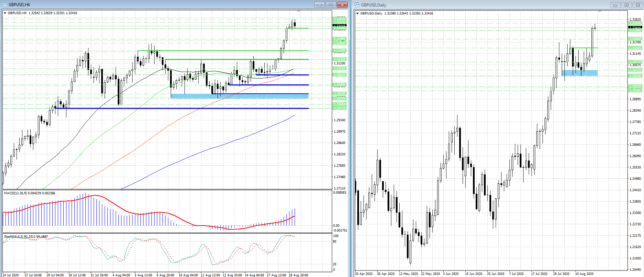Viewport: 644px width, 277px height.
Task: Close the GBPUSD,Daily chart window
Action: tap(637, 5)
